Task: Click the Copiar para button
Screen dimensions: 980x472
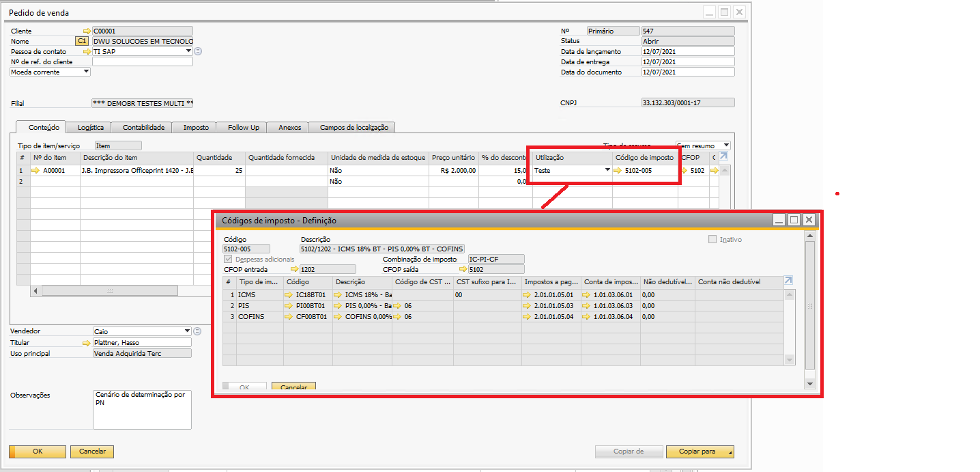Action: (700, 452)
